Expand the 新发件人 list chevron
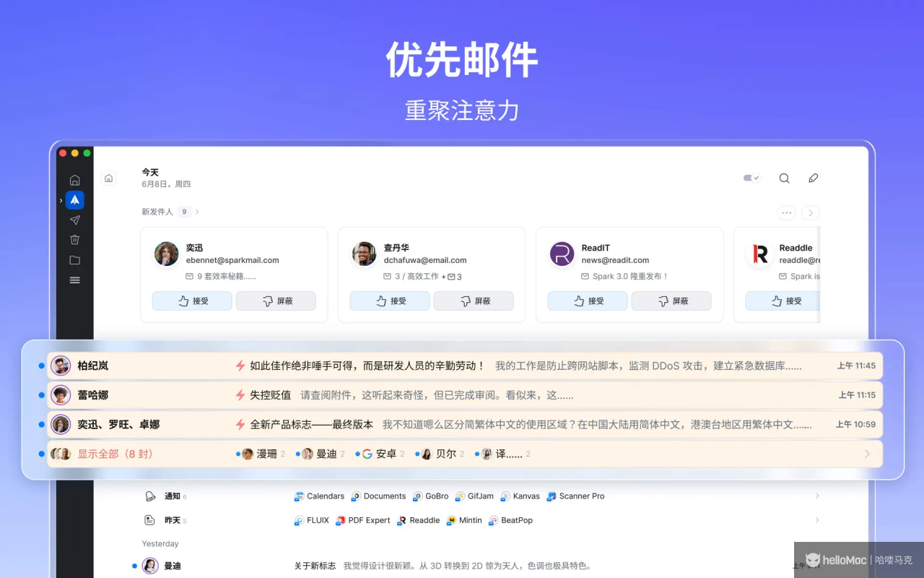 197,212
